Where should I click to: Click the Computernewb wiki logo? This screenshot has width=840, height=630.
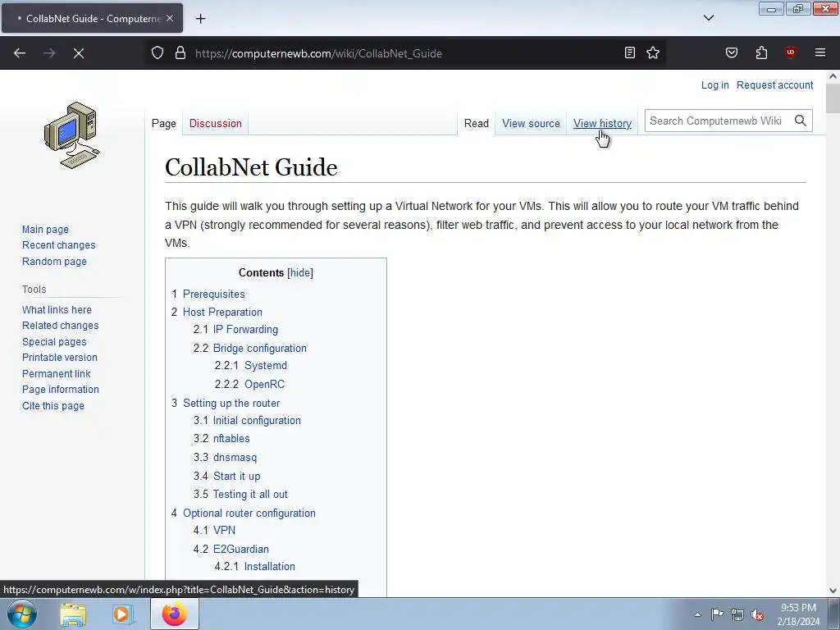point(72,135)
